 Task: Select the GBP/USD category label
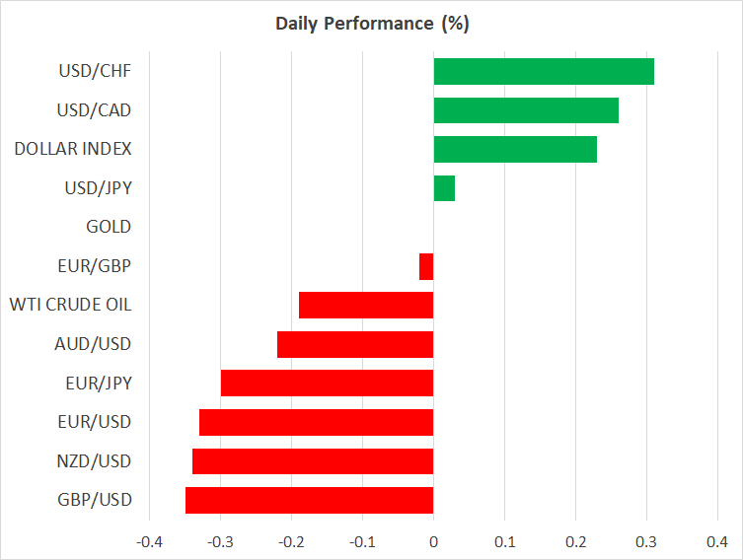tap(94, 500)
